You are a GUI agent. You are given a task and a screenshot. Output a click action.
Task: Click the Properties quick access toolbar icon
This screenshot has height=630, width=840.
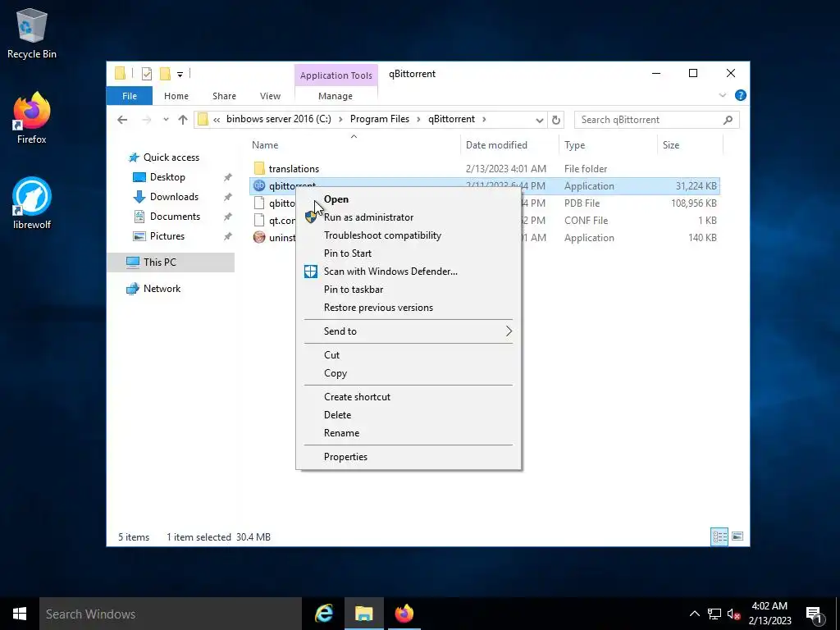(x=146, y=74)
